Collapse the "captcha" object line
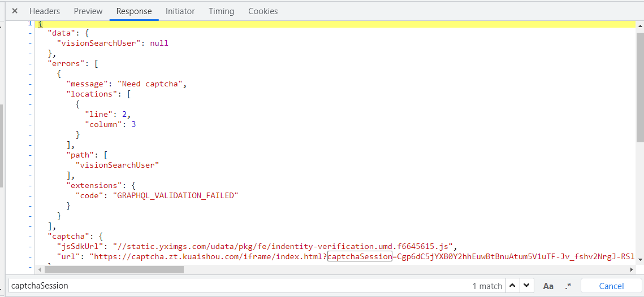Image resolution: width=644 pixels, height=297 pixels. click(x=29, y=236)
